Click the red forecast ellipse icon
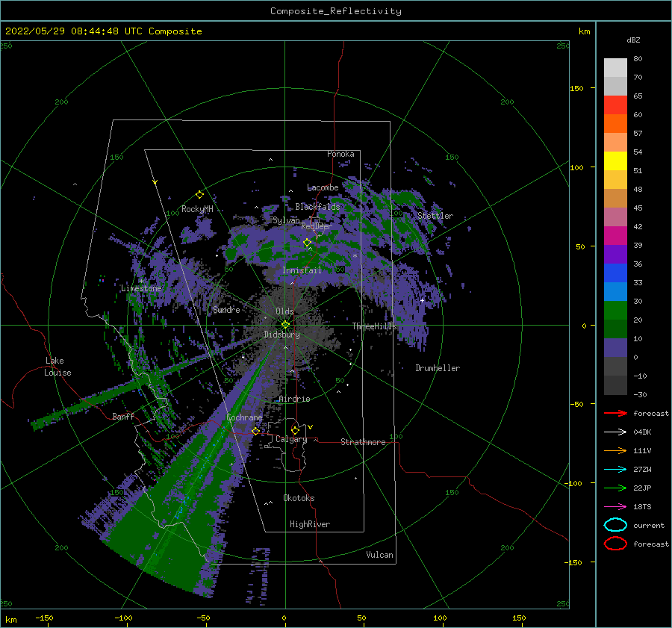 [x=615, y=544]
